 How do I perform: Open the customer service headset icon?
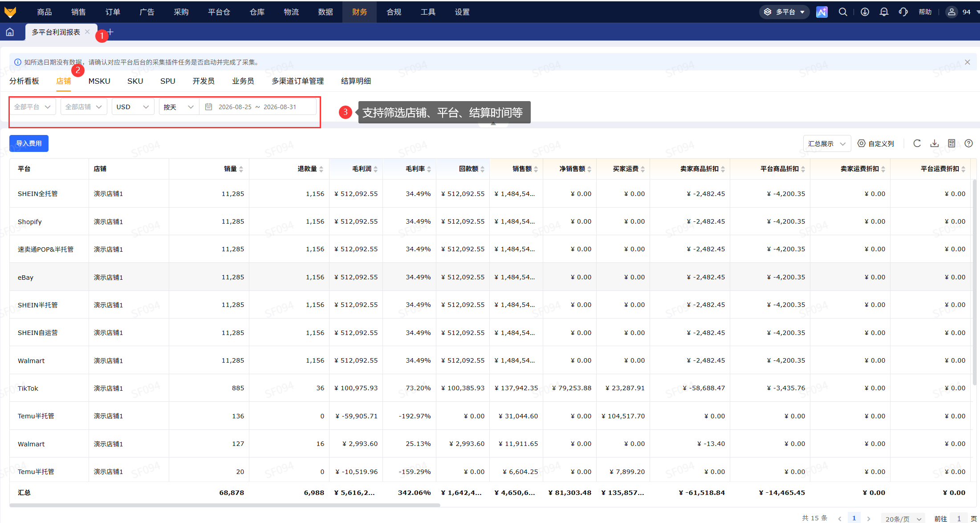pyautogui.click(x=903, y=12)
